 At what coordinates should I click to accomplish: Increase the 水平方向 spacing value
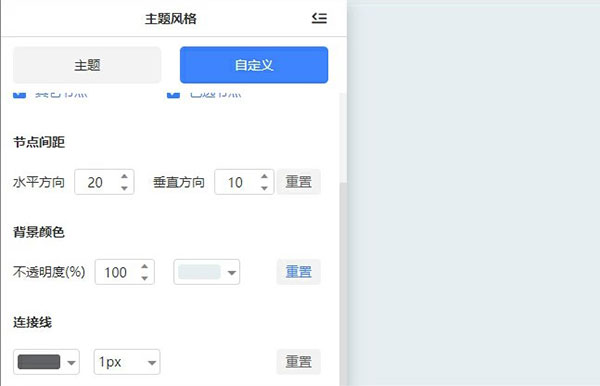pyautogui.click(x=124, y=176)
